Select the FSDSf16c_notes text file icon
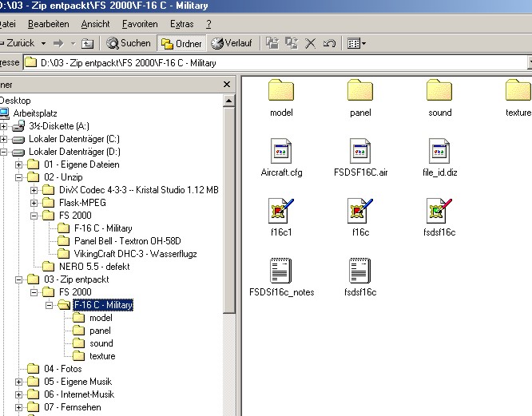Image resolution: width=532 pixels, height=416 pixels. click(281, 271)
